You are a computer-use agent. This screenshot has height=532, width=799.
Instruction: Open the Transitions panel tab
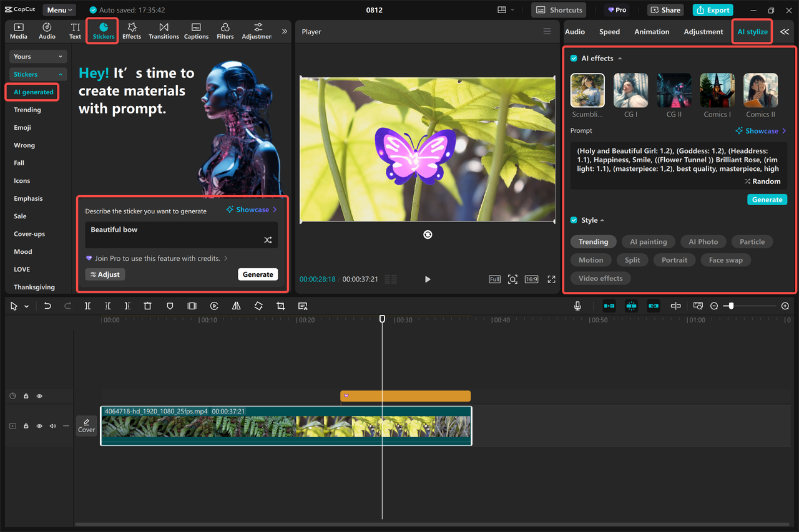tap(164, 31)
